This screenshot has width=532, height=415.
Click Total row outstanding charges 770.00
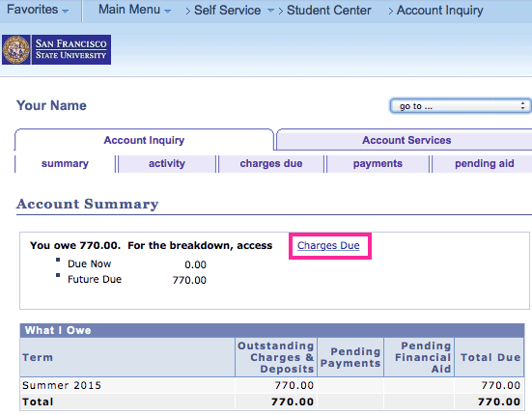(293, 402)
